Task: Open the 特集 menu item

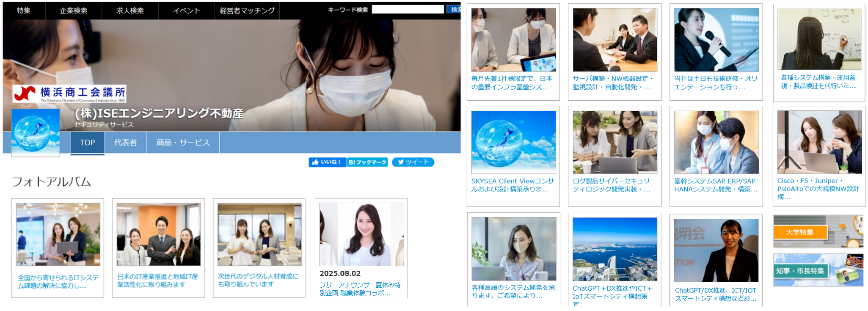Action: coord(24,11)
